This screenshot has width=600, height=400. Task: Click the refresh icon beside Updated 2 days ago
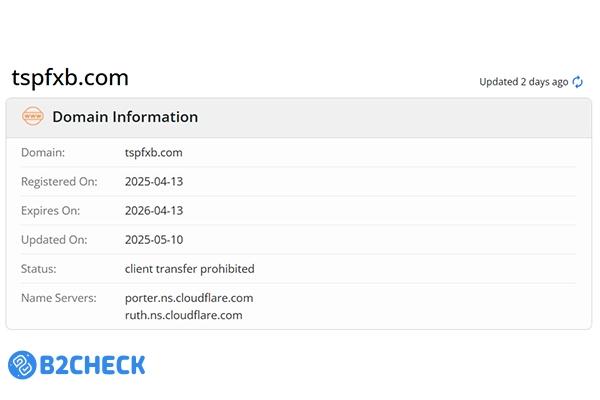coord(577,82)
